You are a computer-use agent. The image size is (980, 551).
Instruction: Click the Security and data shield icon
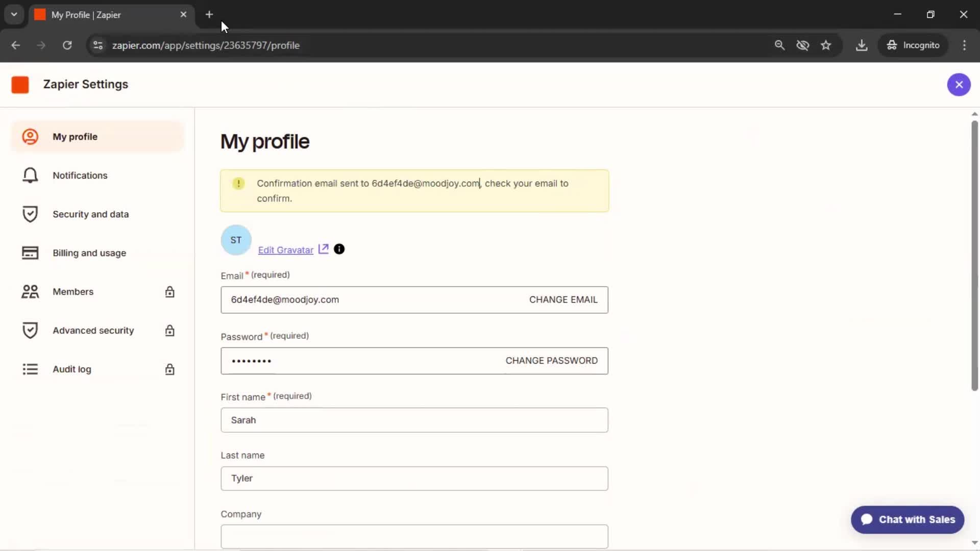30,214
